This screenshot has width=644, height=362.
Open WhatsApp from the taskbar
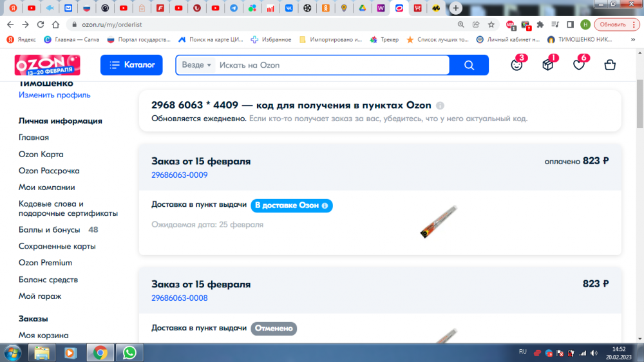point(130,352)
